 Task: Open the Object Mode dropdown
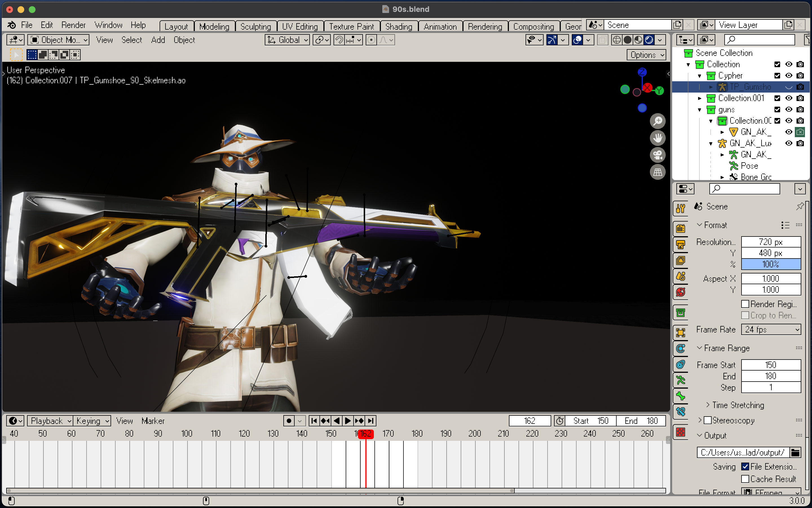(58, 40)
